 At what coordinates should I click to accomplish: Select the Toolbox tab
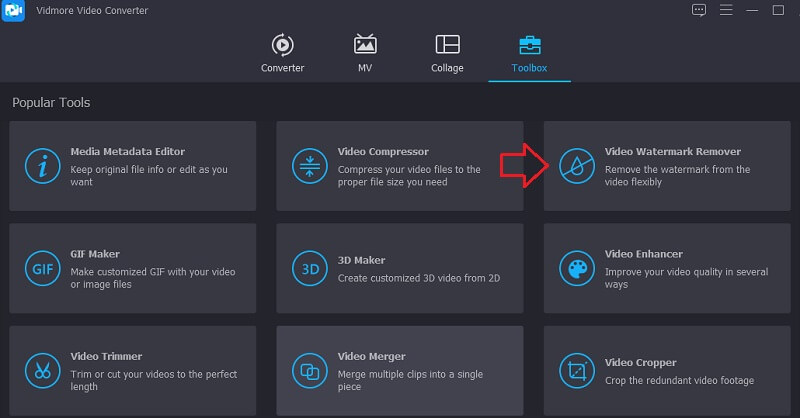click(529, 53)
